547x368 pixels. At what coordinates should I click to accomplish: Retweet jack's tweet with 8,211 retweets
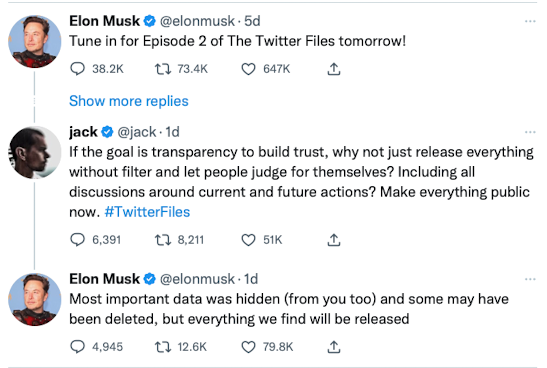coord(163,240)
